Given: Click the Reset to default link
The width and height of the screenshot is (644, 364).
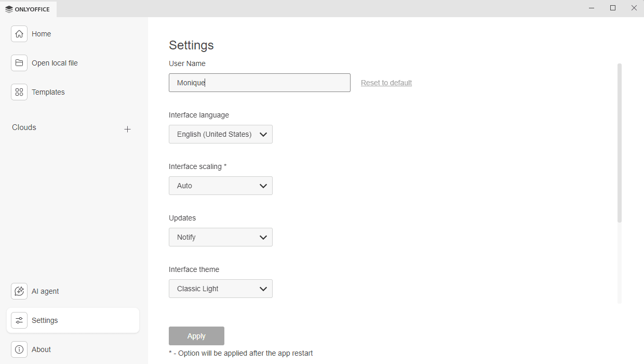Looking at the screenshot, I should point(386,82).
